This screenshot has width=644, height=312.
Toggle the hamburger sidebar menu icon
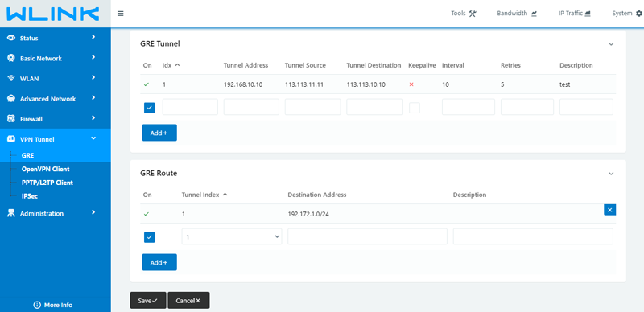pos(120,14)
